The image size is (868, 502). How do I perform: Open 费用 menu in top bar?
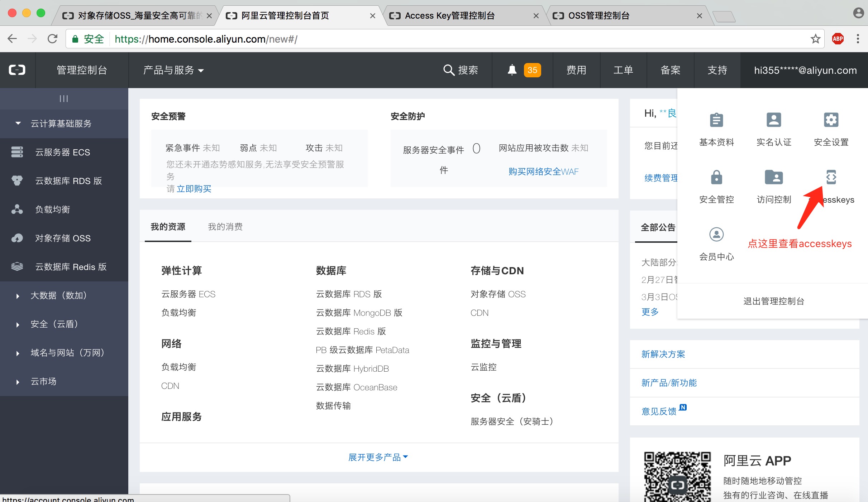coord(576,70)
